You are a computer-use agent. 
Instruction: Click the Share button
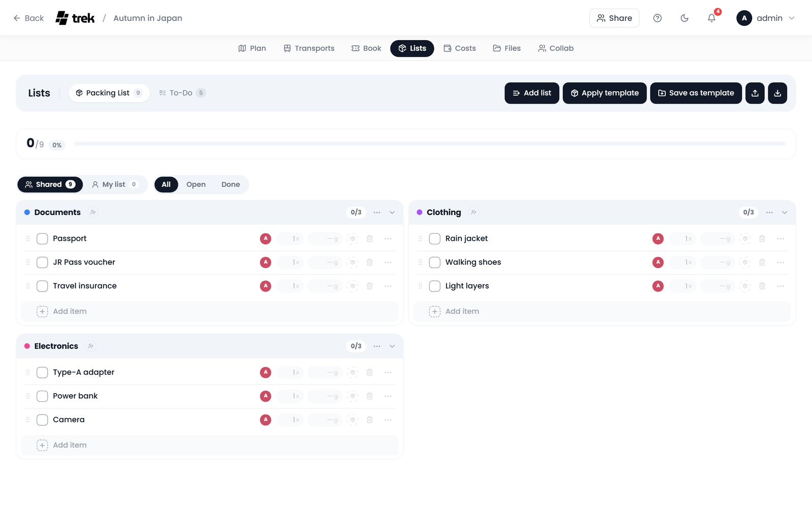click(614, 18)
